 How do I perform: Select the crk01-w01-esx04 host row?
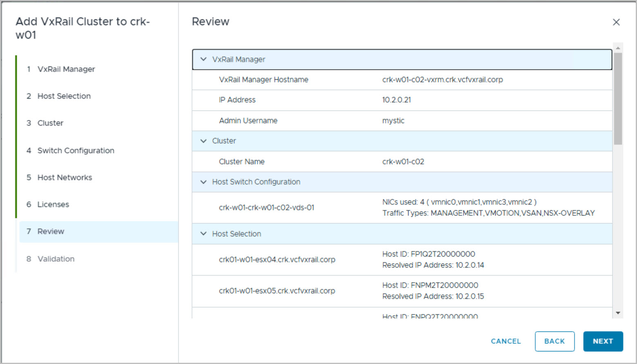tap(277, 260)
